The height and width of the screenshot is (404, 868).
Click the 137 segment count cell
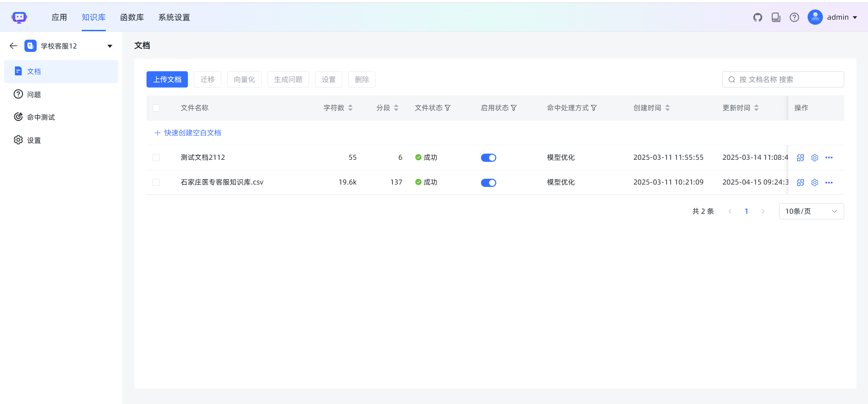coord(396,182)
